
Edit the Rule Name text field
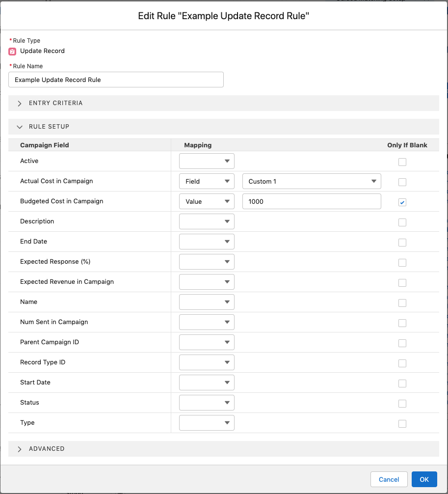click(116, 79)
